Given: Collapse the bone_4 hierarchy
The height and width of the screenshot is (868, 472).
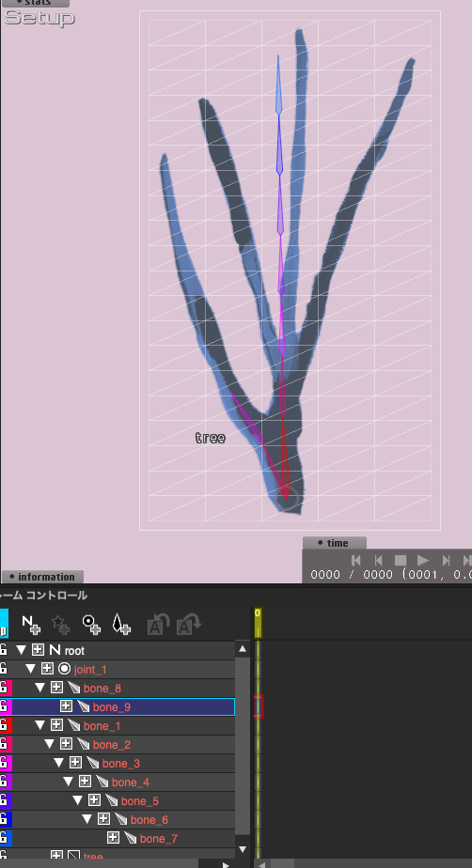Looking at the screenshot, I should point(69,782).
